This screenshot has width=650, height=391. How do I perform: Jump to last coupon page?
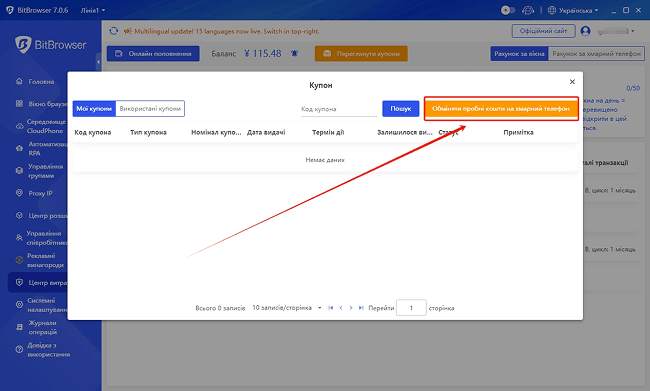361,308
